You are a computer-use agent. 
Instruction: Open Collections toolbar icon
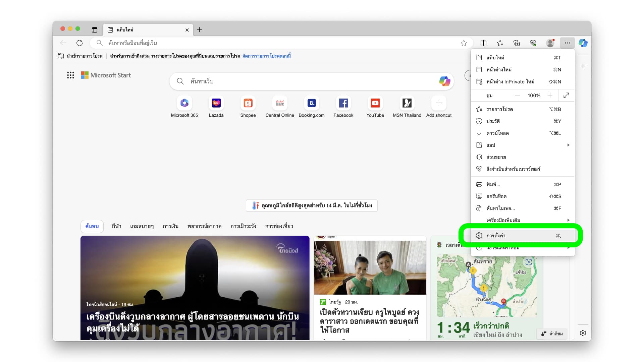pyautogui.click(x=517, y=43)
